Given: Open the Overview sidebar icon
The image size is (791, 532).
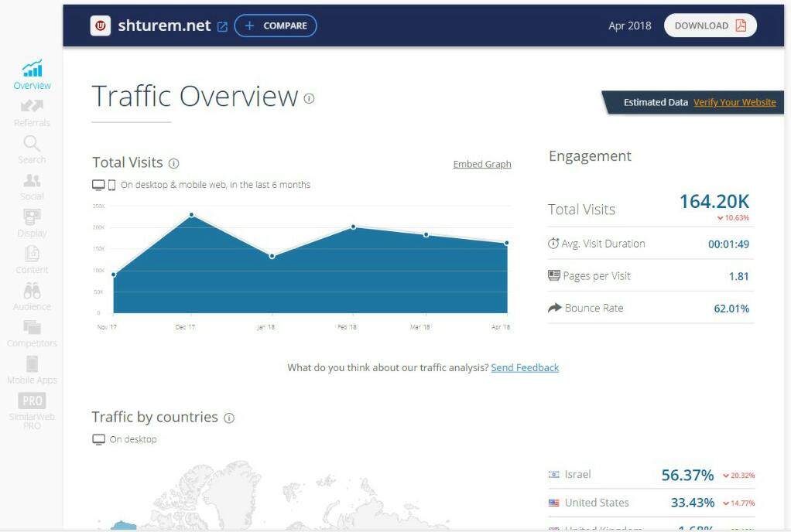Looking at the screenshot, I should pos(32,70).
